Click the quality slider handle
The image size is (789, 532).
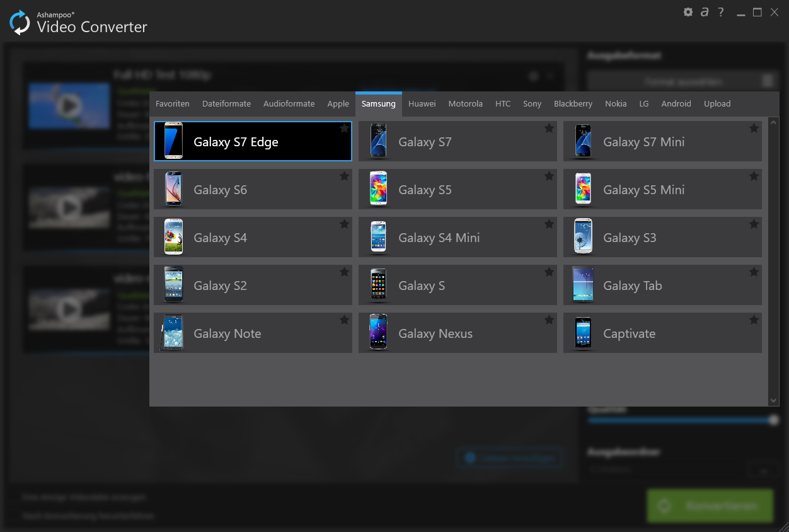(x=773, y=420)
